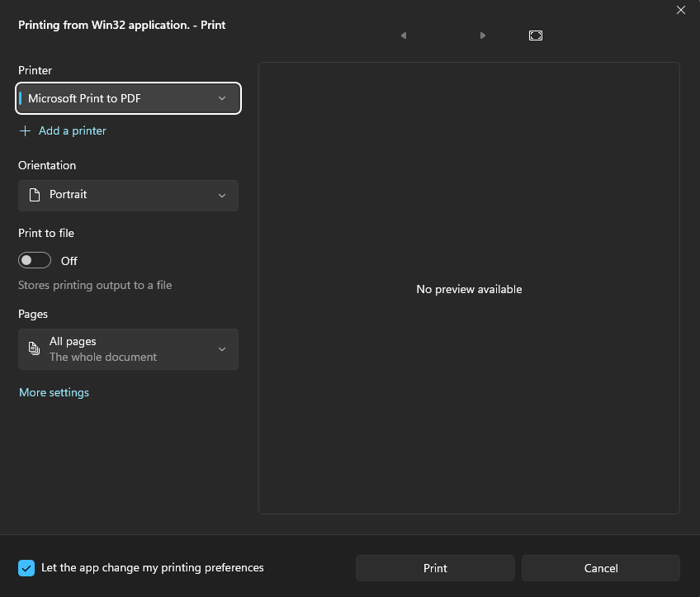Uncheck Let the app change my printing preferences
The image size is (700, 597).
(26, 568)
